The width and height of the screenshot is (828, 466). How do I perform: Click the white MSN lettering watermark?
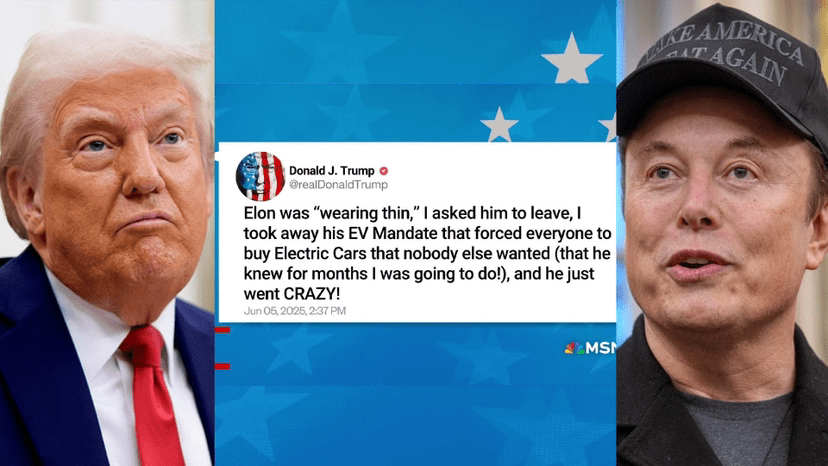click(x=601, y=348)
